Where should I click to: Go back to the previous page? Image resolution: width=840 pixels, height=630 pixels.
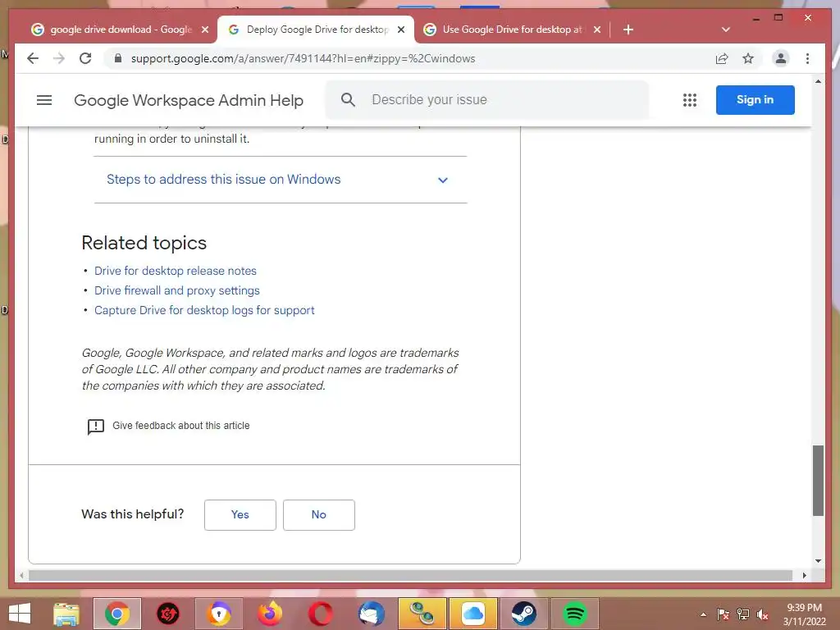click(x=33, y=58)
